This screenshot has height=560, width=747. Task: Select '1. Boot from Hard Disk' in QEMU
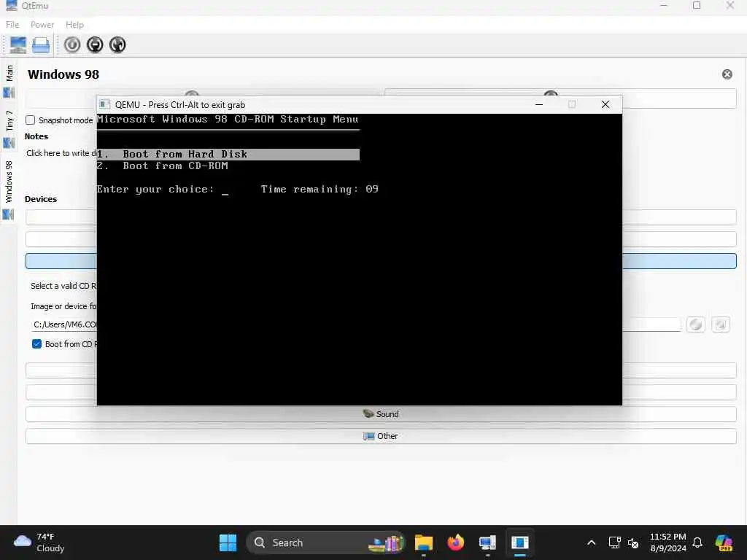228,155
